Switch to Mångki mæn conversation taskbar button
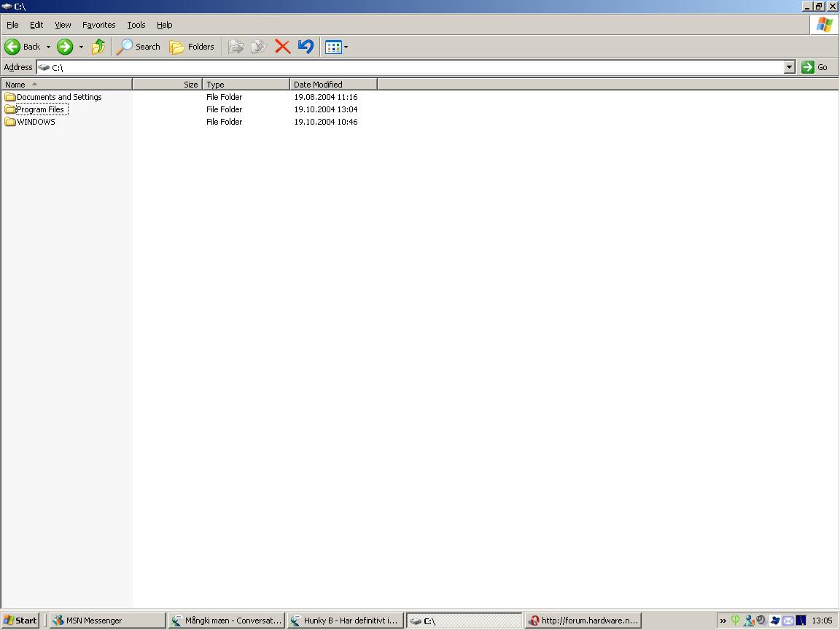The width and height of the screenshot is (840, 630). pos(226,621)
